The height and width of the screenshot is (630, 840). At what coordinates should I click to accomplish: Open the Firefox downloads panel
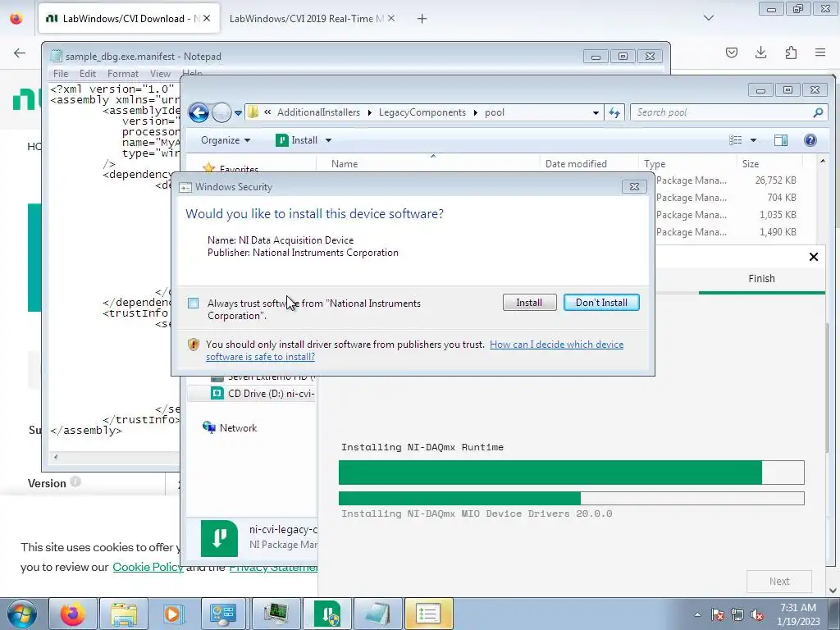(x=760, y=52)
